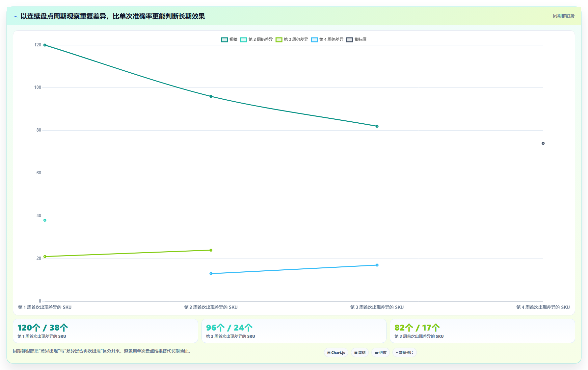588x370 pixels.
Task: Click the y-axis value 80
Action: tap(39, 130)
